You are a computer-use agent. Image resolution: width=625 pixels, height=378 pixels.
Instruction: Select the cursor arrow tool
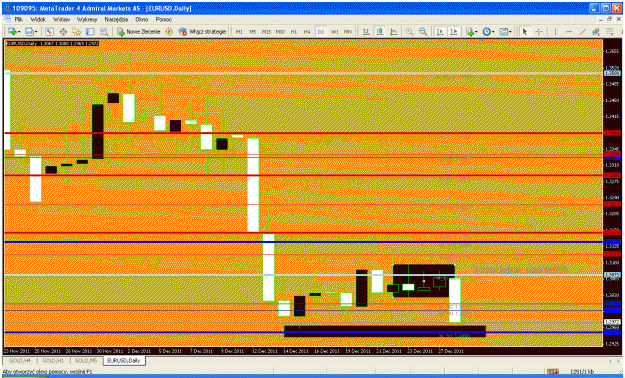coord(525,32)
